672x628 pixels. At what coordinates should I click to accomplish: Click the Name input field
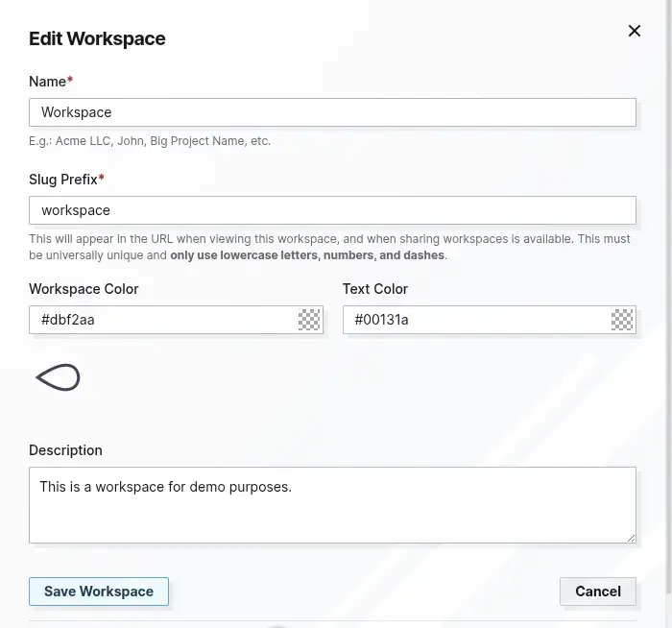(x=332, y=112)
